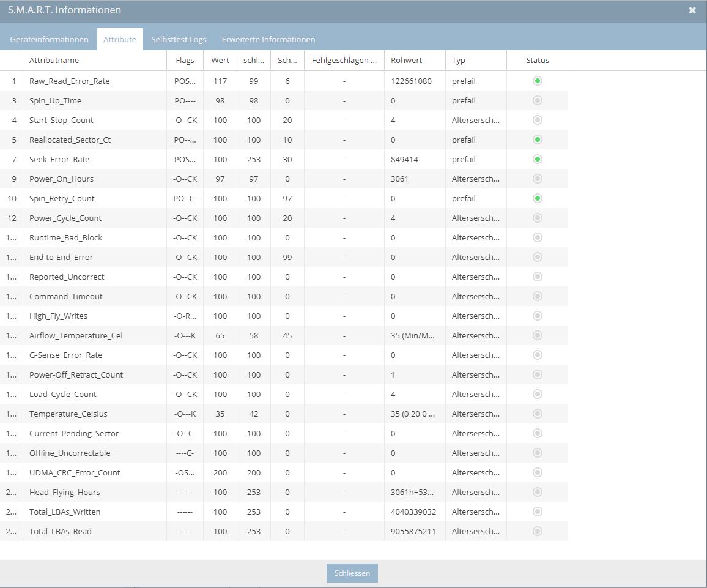Click green status indicator for Reallocated_Sector_Ct
Screen dimensions: 707x588
tap(538, 140)
